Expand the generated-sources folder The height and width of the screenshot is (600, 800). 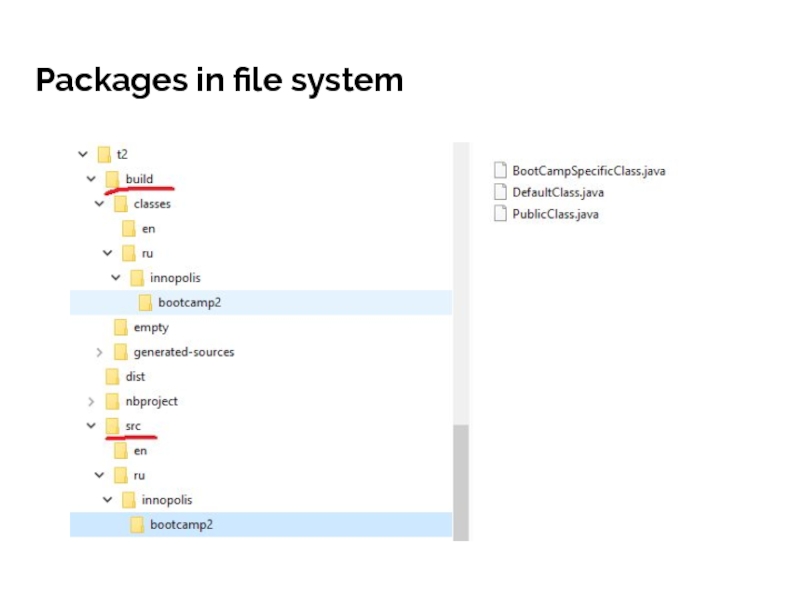click(99, 352)
